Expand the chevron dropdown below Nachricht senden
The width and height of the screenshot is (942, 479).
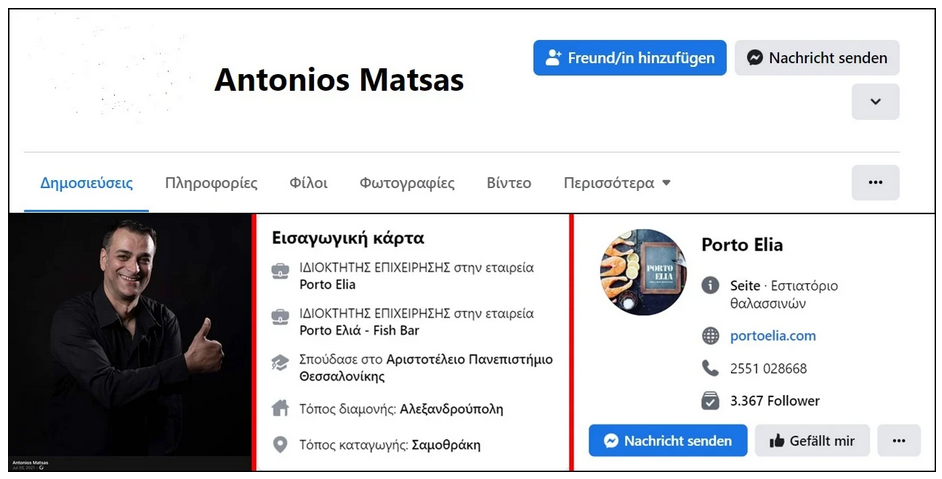[875, 102]
